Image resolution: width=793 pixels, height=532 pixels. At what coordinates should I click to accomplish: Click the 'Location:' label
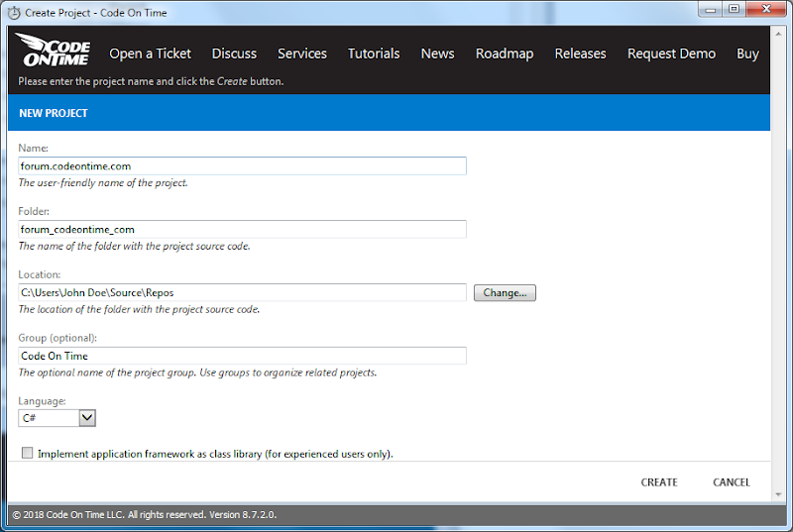(39, 274)
